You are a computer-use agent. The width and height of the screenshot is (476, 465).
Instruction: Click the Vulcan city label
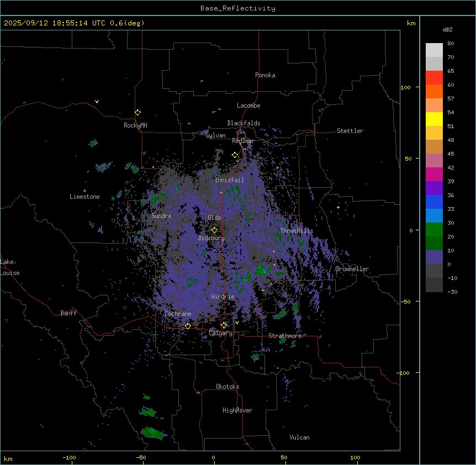click(300, 437)
